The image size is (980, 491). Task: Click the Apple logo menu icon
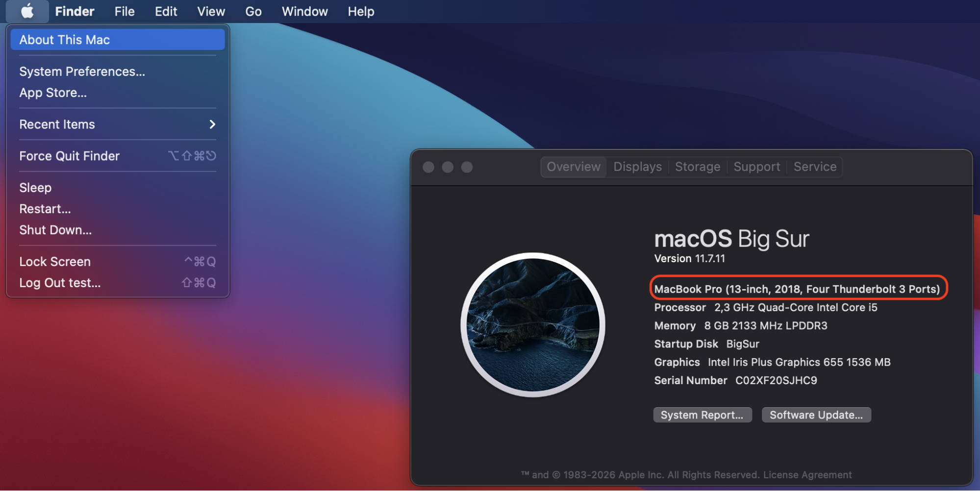click(27, 11)
